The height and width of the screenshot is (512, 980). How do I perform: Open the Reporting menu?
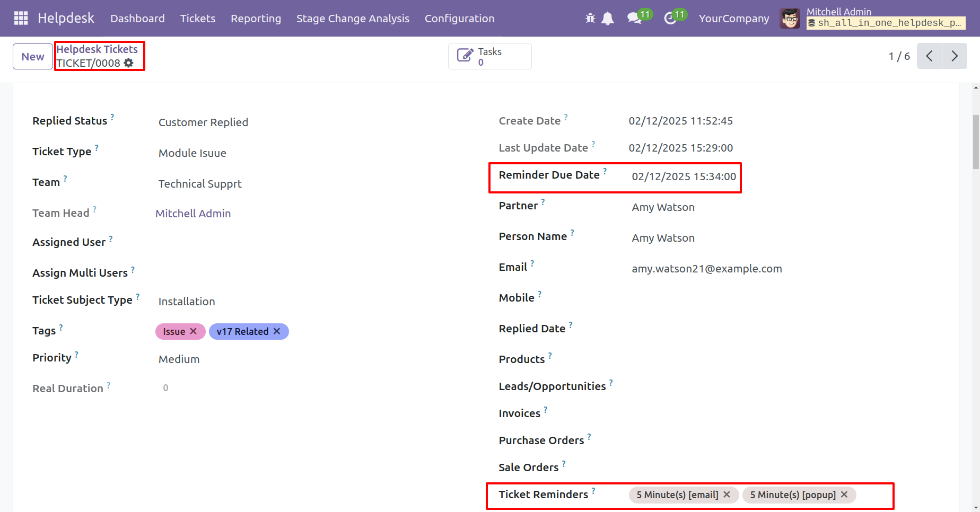click(256, 19)
